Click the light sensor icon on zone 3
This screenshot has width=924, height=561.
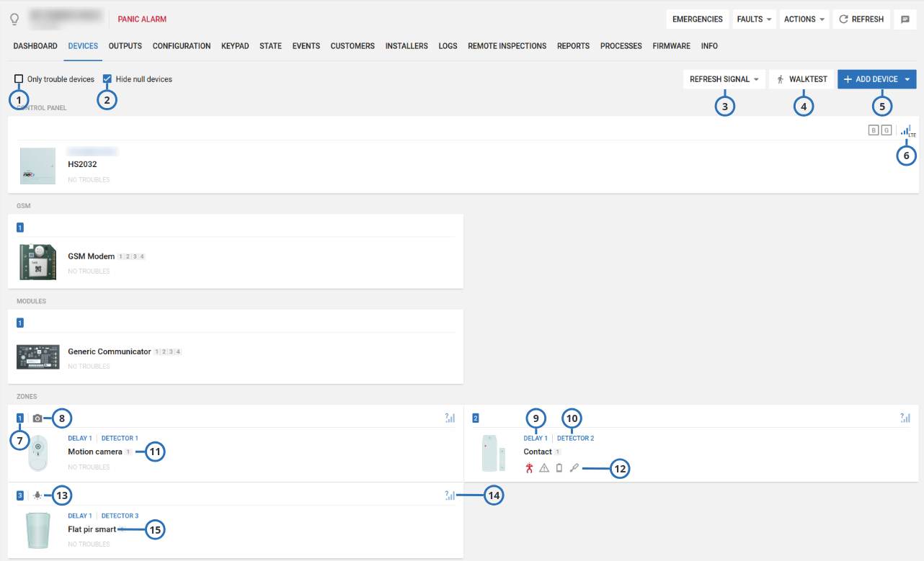coord(37,495)
